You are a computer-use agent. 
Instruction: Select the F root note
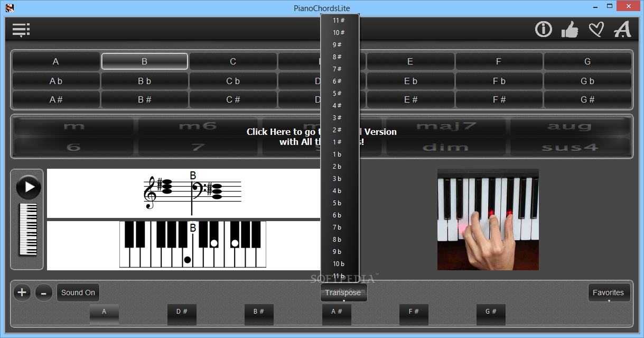point(499,61)
